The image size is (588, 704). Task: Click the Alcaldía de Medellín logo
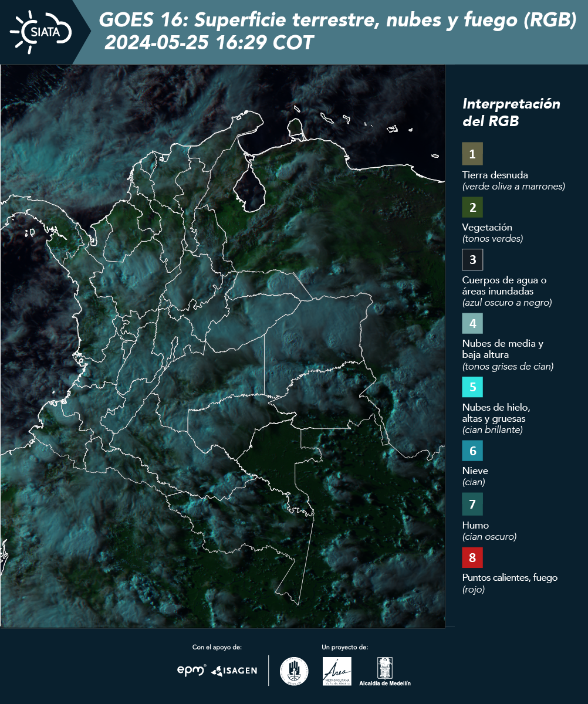pyautogui.click(x=385, y=671)
